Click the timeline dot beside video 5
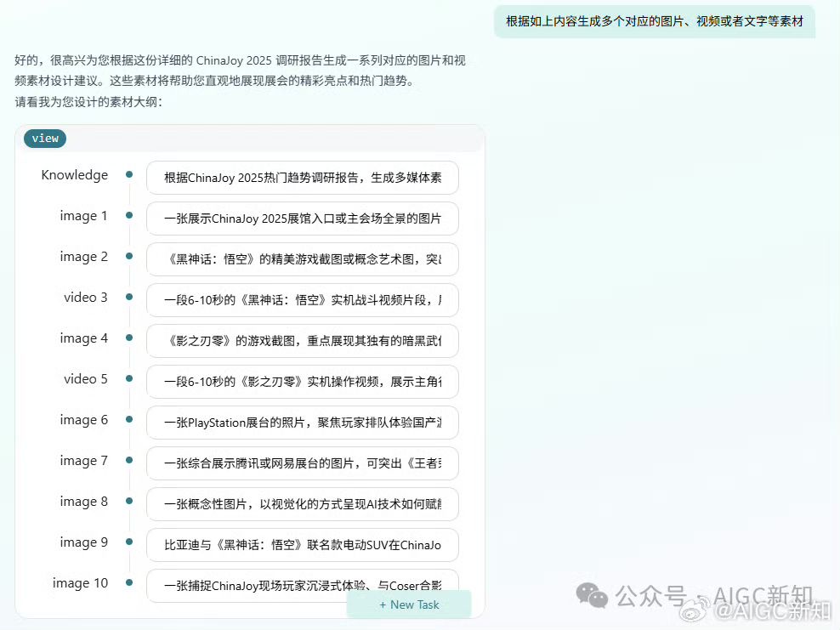The width and height of the screenshot is (840, 630). point(129,378)
